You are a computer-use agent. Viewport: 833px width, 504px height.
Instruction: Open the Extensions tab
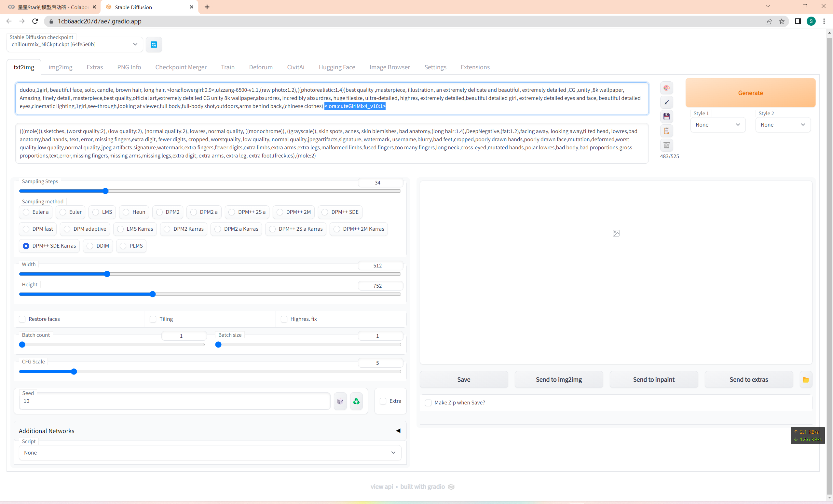click(x=475, y=67)
